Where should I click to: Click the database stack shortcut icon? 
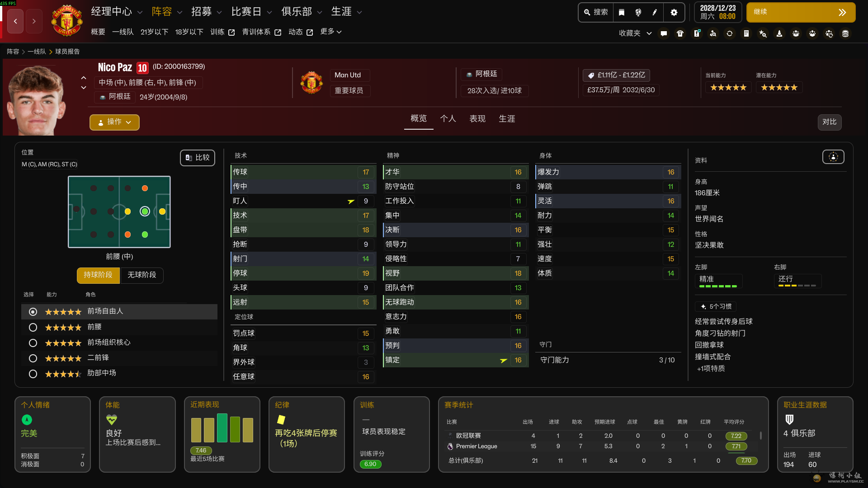[845, 33]
